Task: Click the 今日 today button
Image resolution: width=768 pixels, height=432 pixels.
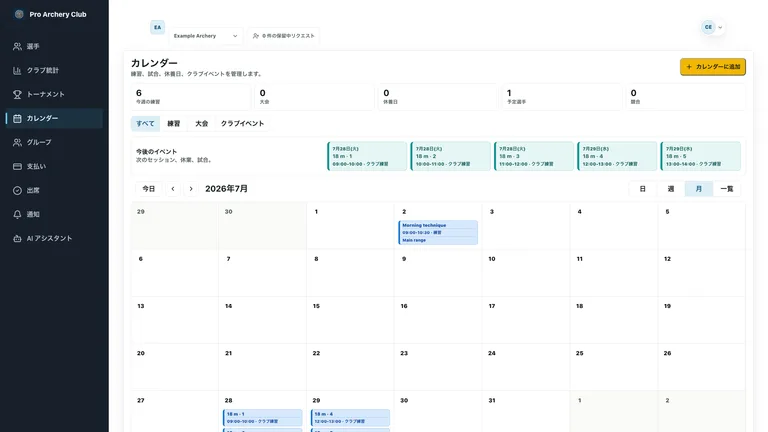Action: coord(148,189)
